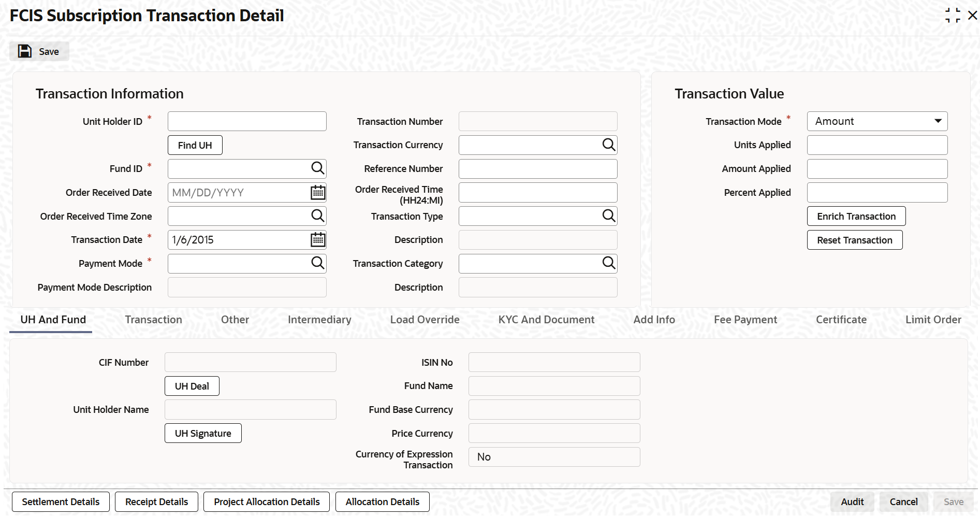980x516 pixels.
Task: Switch to the Transaction tab
Action: click(153, 320)
